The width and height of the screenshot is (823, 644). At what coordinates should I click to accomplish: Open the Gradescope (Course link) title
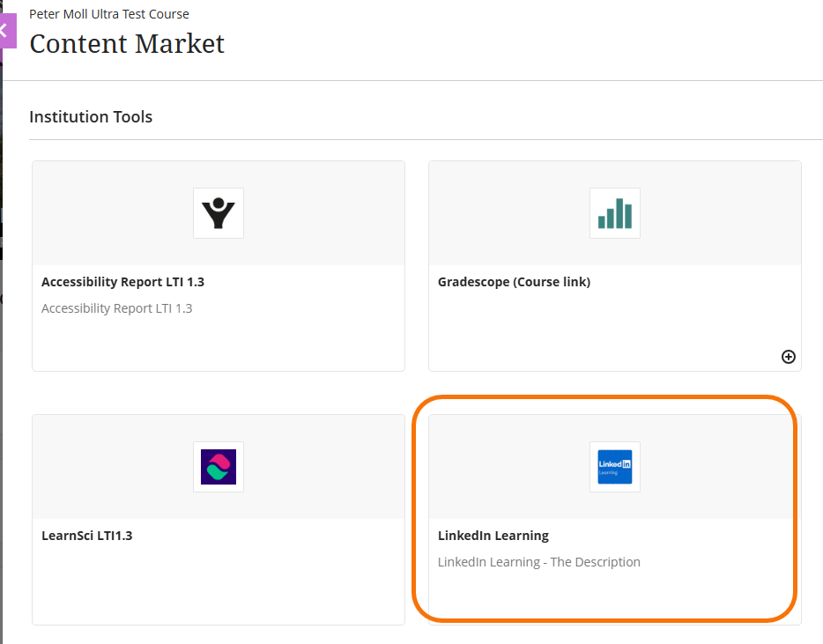(514, 282)
